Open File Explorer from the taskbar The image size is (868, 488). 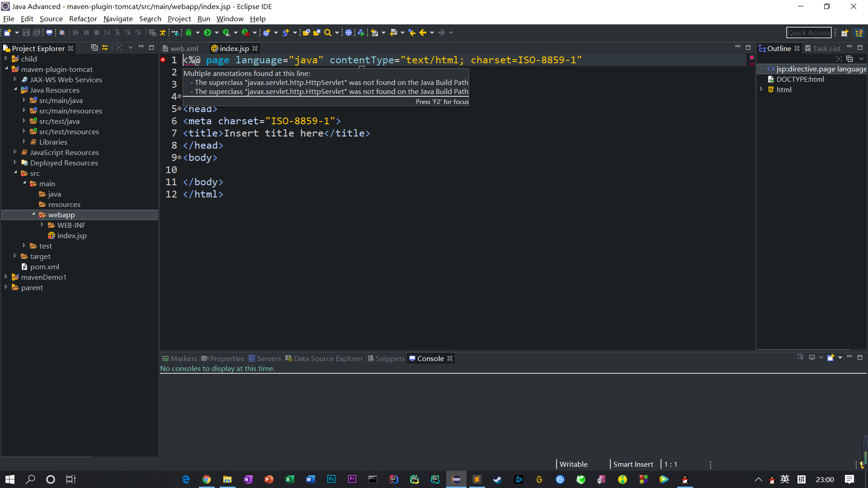pyautogui.click(x=227, y=479)
